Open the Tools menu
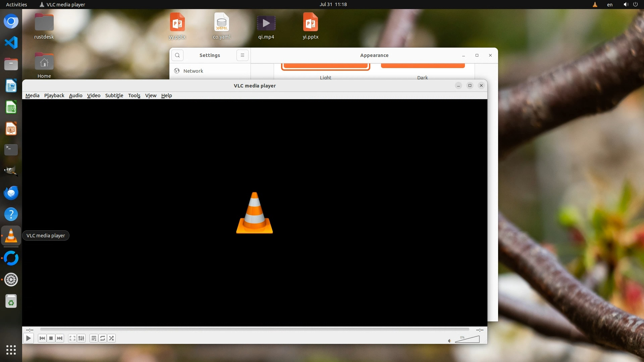 tap(134, 96)
